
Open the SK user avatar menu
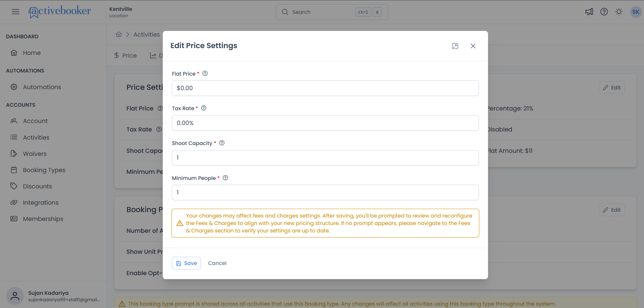[x=636, y=12]
